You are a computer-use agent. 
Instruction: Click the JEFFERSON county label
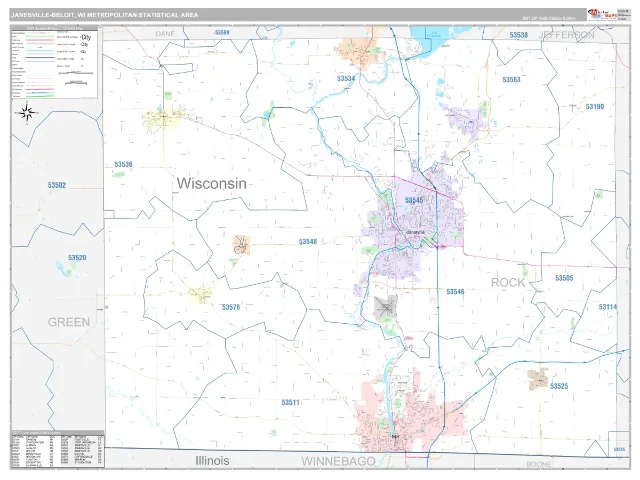pos(567,35)
